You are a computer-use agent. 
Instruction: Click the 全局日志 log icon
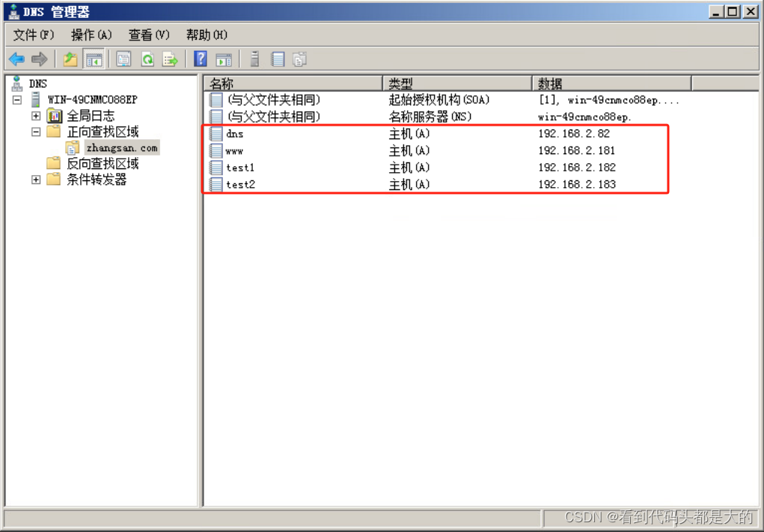pyautogui.click(x=55, y=116)
